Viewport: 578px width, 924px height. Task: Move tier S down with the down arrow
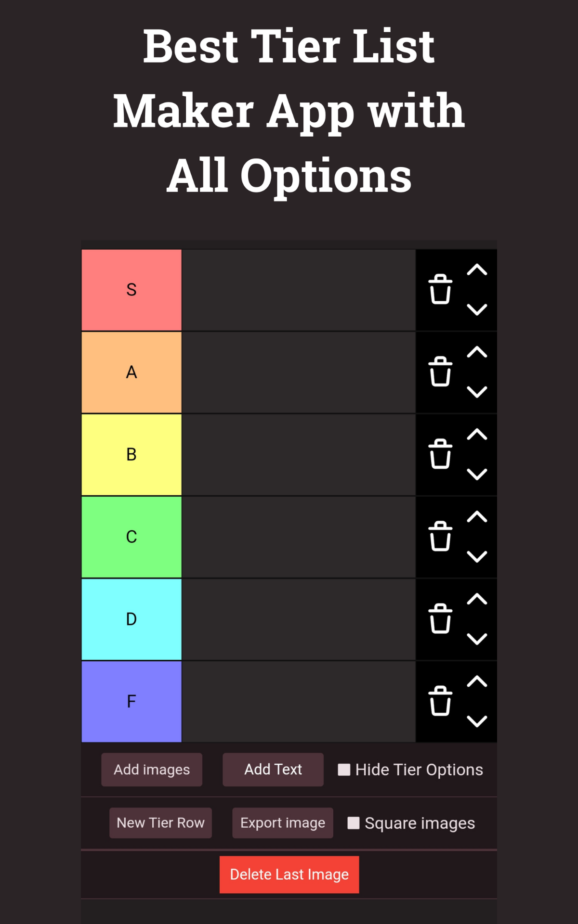[477, 309]
